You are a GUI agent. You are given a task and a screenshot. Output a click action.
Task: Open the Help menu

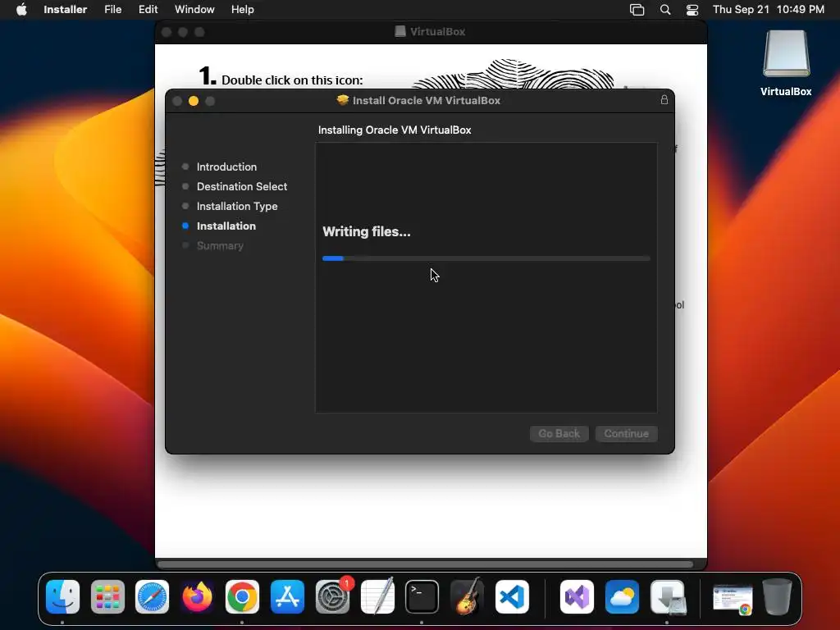tap(242, 10)
